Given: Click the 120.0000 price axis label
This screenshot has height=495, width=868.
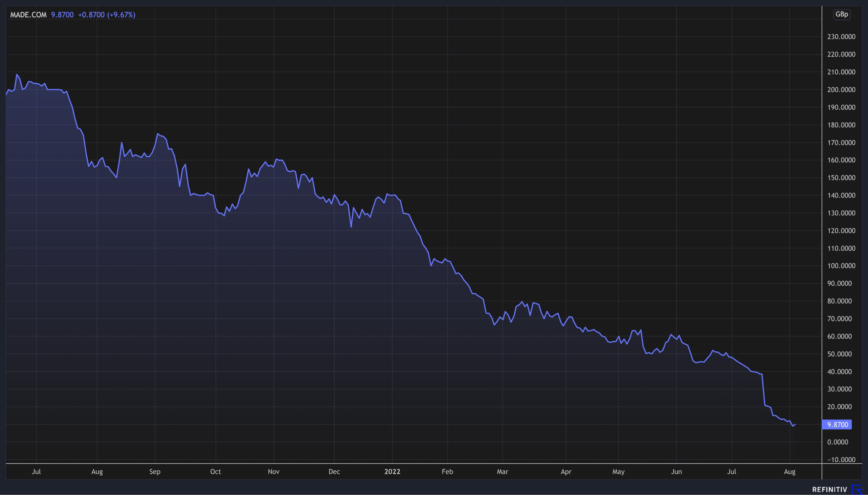Looking at the screenshot, I should point(841,231).
